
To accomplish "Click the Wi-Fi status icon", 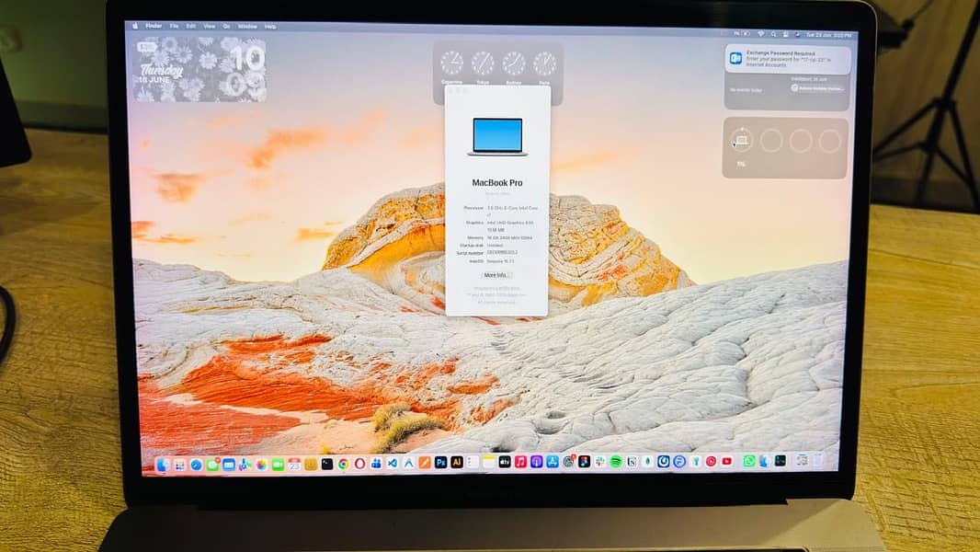I will 760,34.
